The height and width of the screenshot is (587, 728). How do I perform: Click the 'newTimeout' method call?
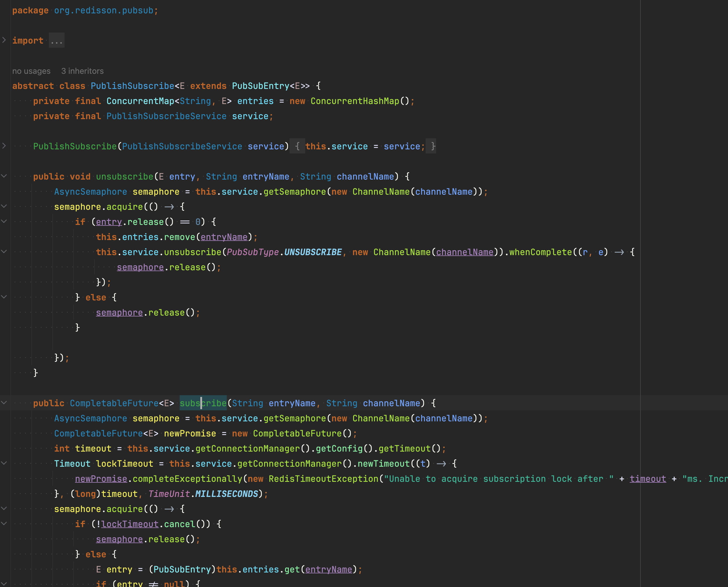383,463
